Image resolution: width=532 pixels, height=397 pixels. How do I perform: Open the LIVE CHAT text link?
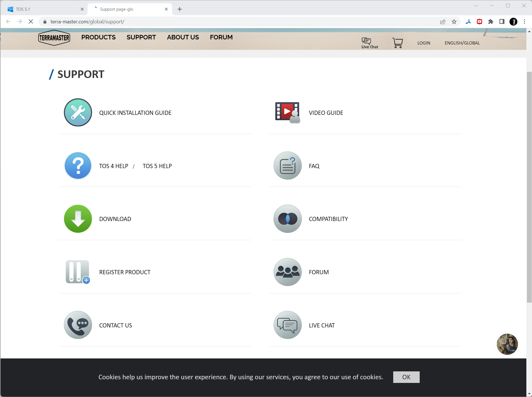pos(322,325)
